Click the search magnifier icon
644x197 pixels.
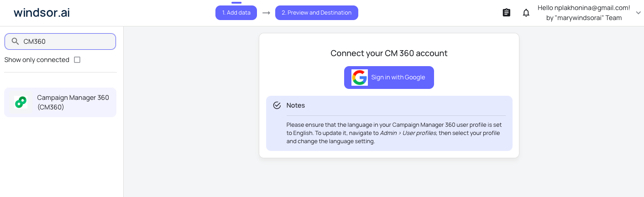click(x=16, y=41)
